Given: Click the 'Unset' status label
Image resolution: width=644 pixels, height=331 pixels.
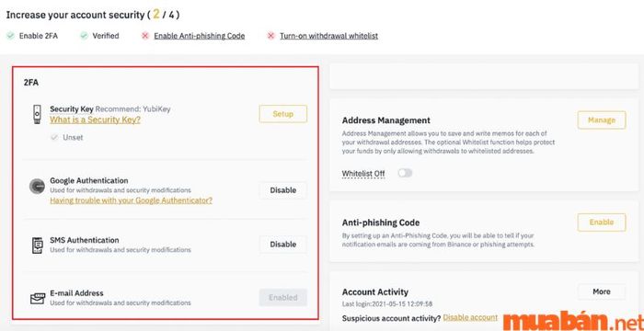Looking at the screenshot, I should [73, 138].
